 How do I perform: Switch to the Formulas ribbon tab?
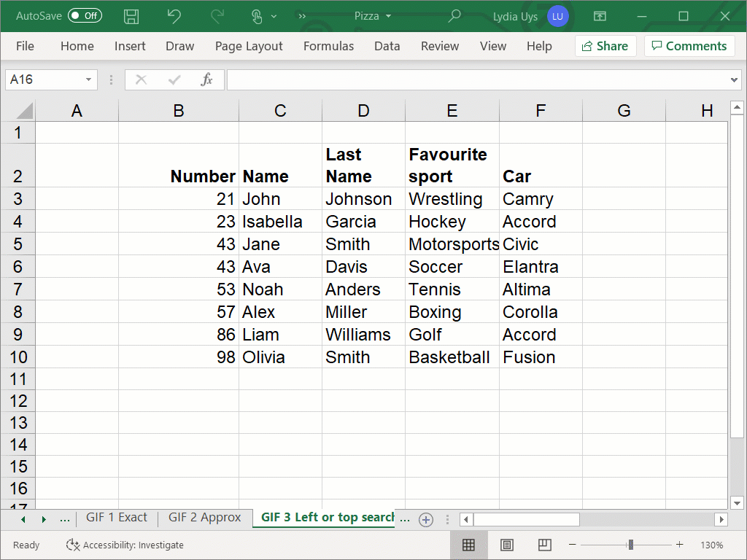pyautogui.click(x=329, y=46)
